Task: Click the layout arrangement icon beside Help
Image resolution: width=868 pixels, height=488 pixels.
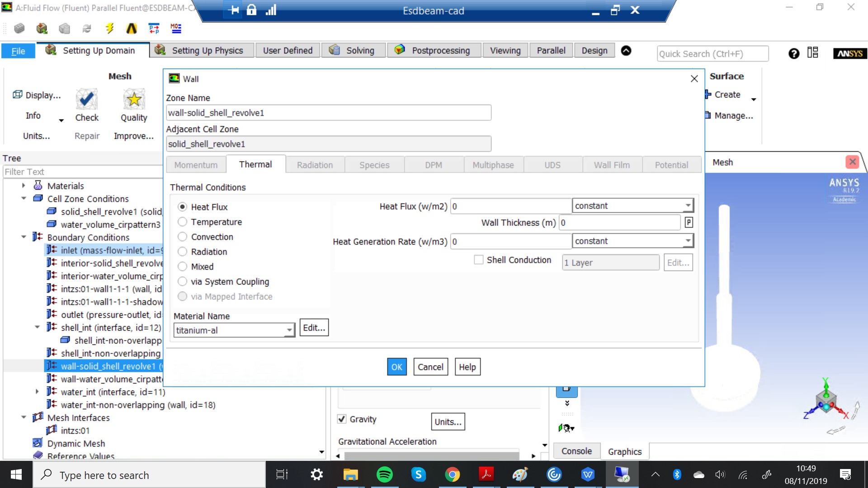Action: click(x=813, y=53)
